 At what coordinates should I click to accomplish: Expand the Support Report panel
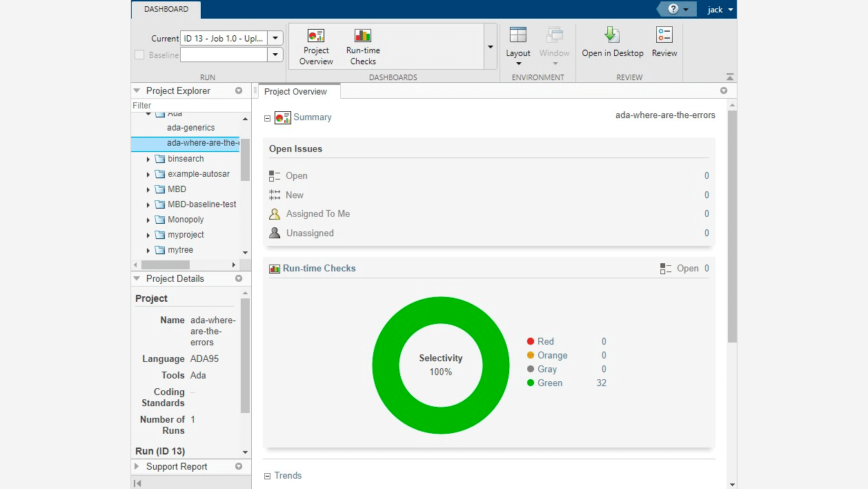coord(137,467)
